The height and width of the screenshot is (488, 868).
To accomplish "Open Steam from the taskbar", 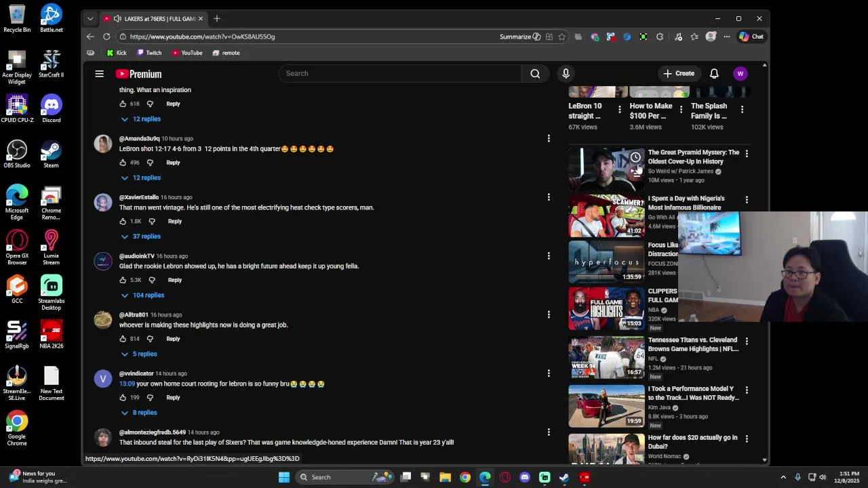I will 564,477.
